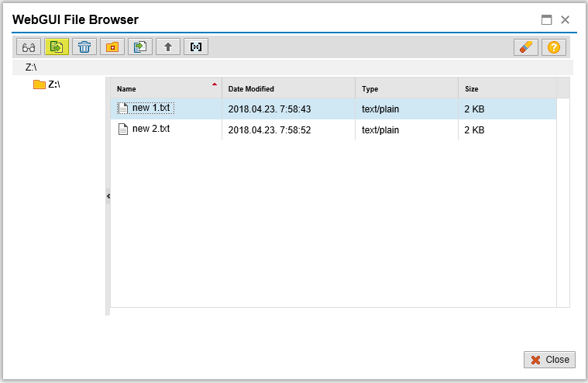The height and width of the screenshot is (383, 588).
Task: Sort by Size column header
Action: pos(507,88)
